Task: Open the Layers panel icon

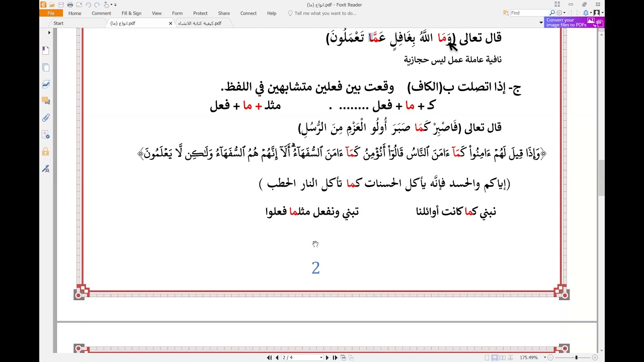Action: click(46, 84)
